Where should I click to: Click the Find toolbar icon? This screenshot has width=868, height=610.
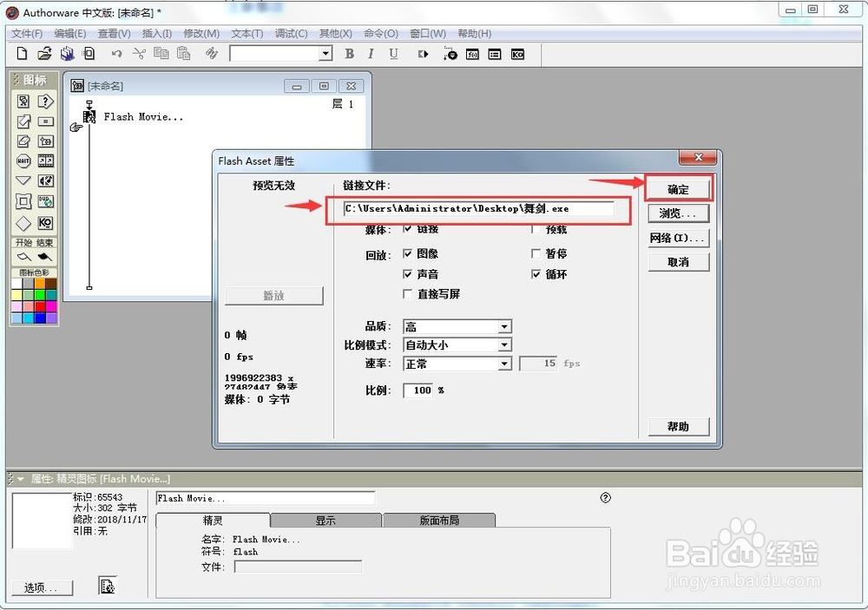pyautogui.click(x=212, y=54)
